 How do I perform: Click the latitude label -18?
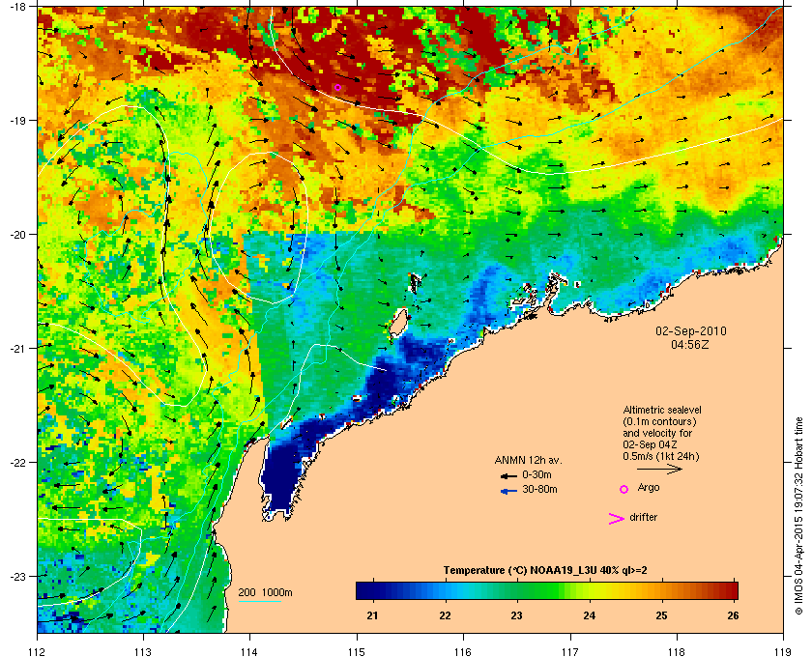point(18,7)
